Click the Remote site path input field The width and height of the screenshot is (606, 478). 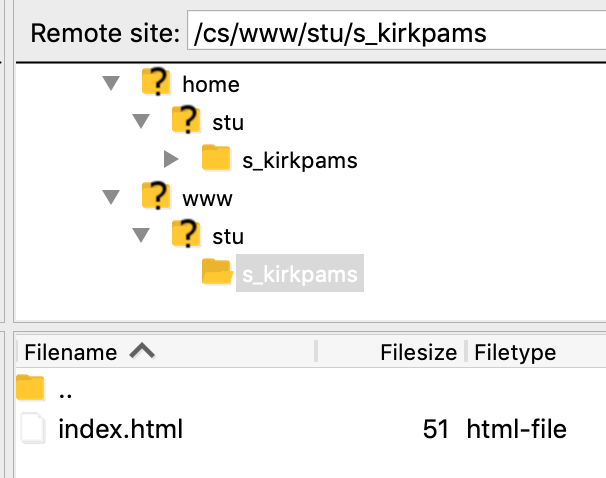pos(395,33)
